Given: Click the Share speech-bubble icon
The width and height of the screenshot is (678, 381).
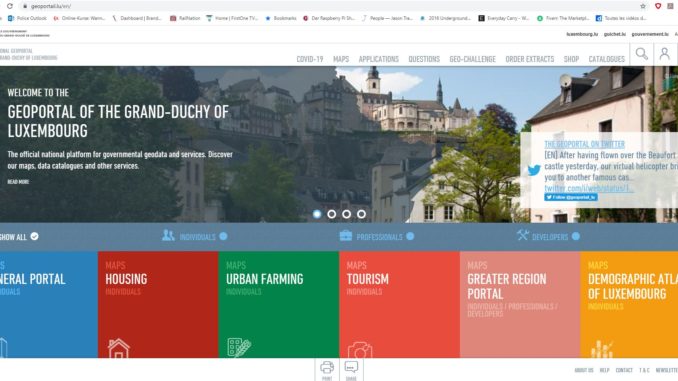Looking at the screenshot, I should 351,367.
